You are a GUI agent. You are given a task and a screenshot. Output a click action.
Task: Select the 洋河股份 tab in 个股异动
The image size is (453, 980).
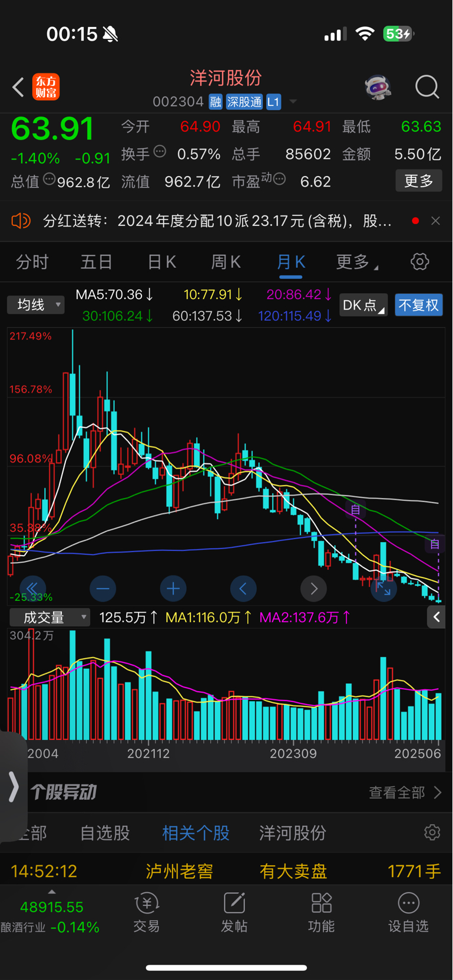pos(293,833)
